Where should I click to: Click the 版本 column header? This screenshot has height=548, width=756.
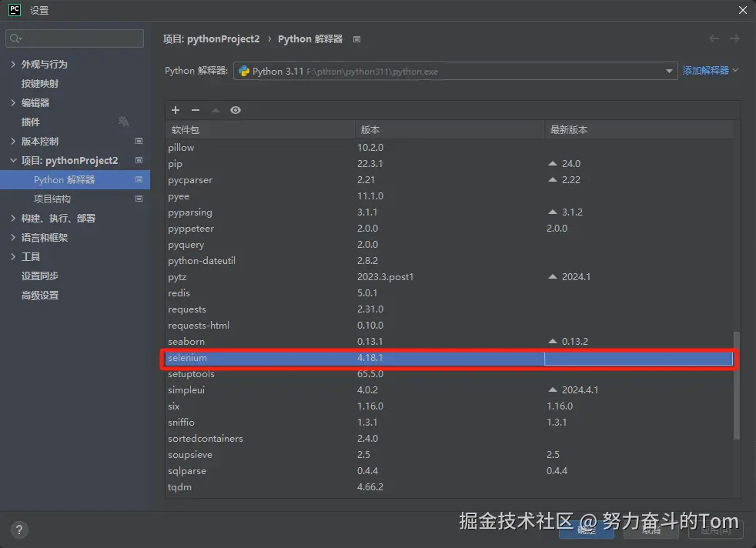450,129
